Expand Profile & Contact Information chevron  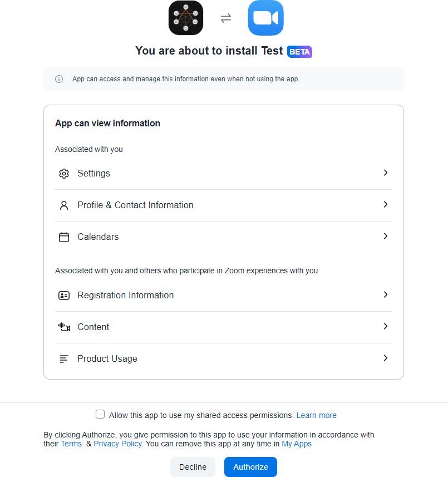click(385, 204)
